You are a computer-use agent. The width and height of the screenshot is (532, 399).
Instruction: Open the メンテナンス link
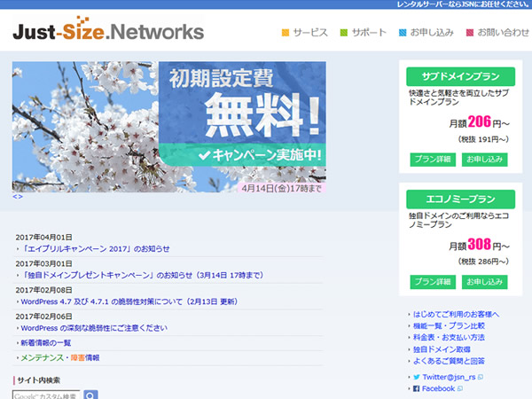tap(43, 358)
